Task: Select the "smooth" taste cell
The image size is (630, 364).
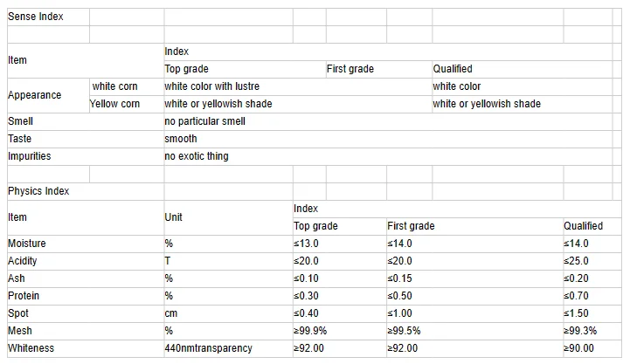Action: coord(181,139)
